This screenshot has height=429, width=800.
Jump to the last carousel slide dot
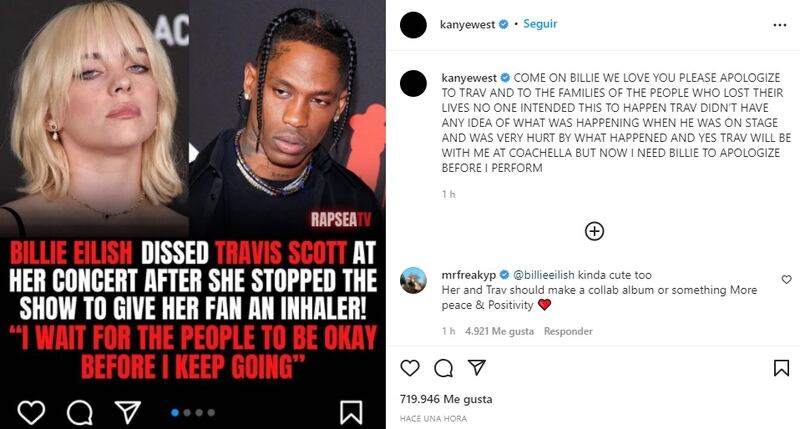[211, 412]
